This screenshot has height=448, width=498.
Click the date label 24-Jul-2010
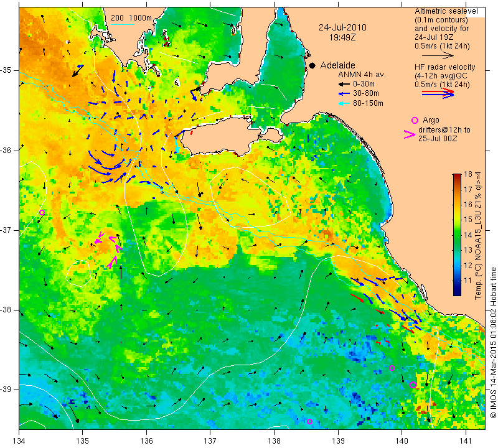point(343,27)
